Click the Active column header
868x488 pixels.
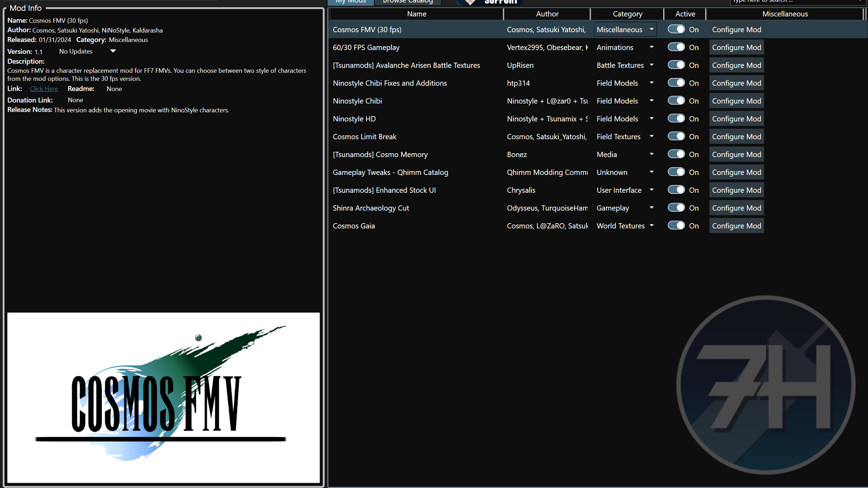point(685,14)
